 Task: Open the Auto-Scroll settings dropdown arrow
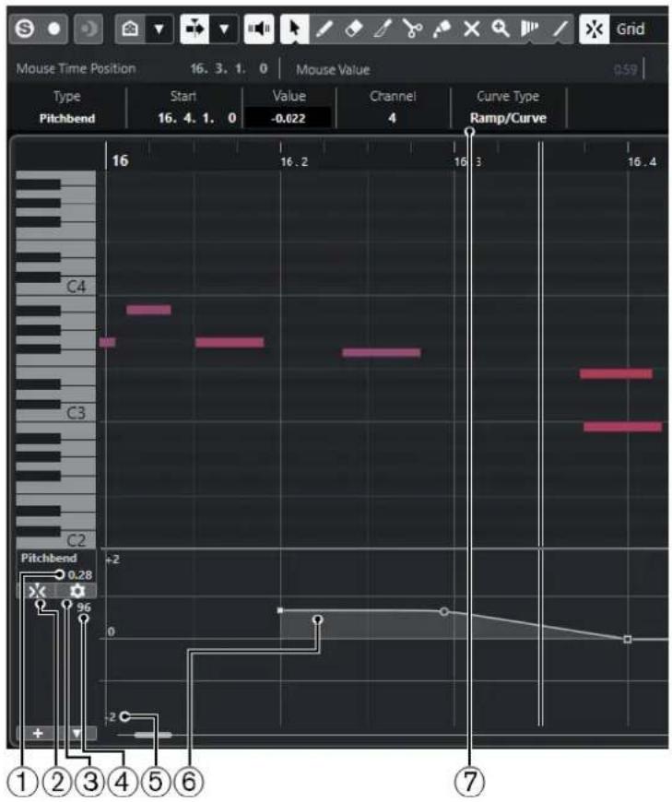click(x=224, y=29)
